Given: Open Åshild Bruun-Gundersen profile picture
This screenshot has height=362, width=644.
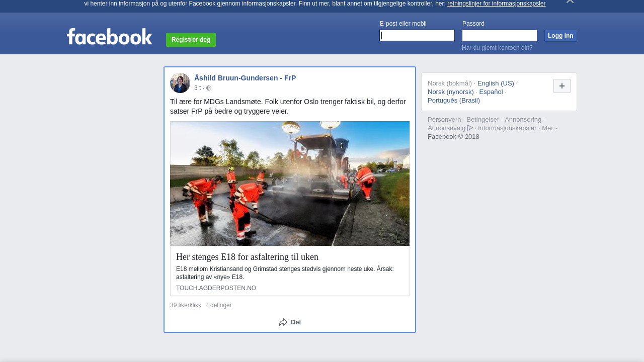Looking at the screenshot, I should 180,83.
